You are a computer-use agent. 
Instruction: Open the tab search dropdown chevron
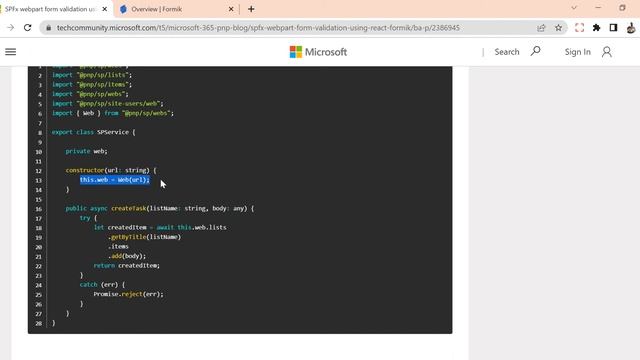point(574,8)
